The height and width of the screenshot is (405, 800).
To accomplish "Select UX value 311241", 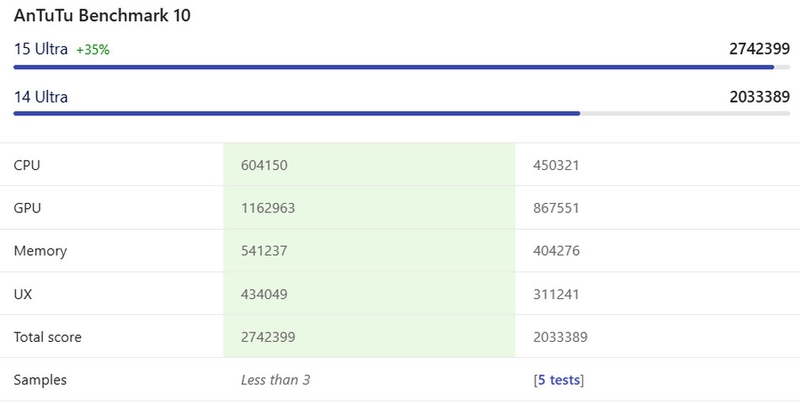I will (x=556, y=294).
